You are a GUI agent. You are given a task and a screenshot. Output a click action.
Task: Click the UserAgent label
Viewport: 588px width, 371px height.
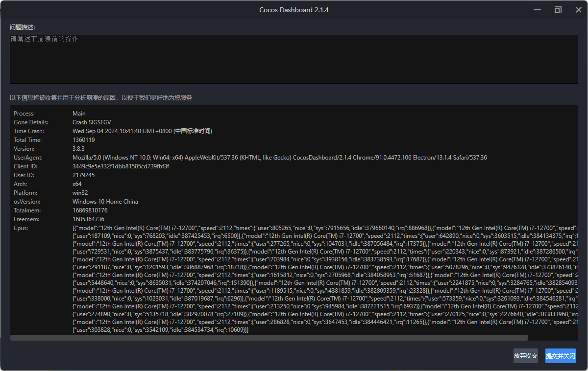(x=28, y=158)
